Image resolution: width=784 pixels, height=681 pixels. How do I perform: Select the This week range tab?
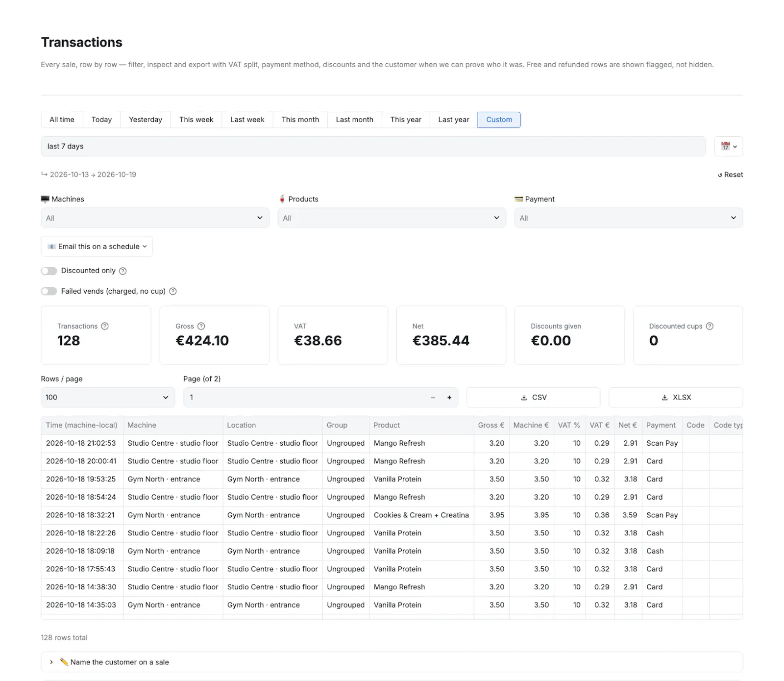click(x=196, y=120)
